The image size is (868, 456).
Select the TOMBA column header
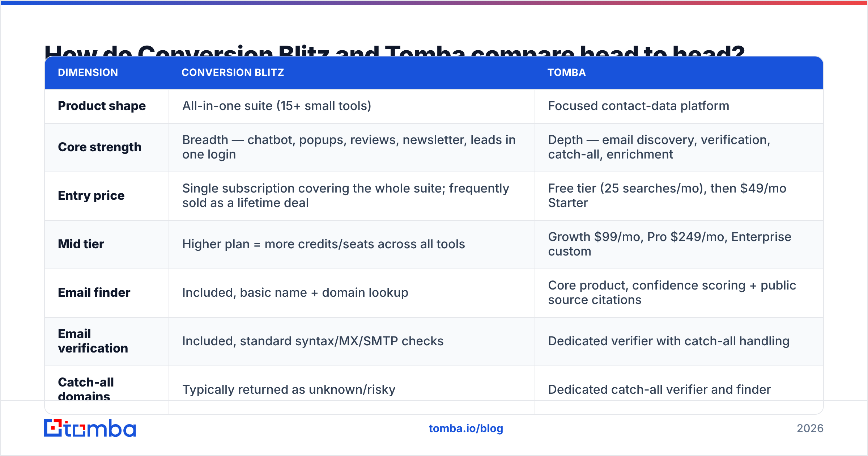click(566, 72)
